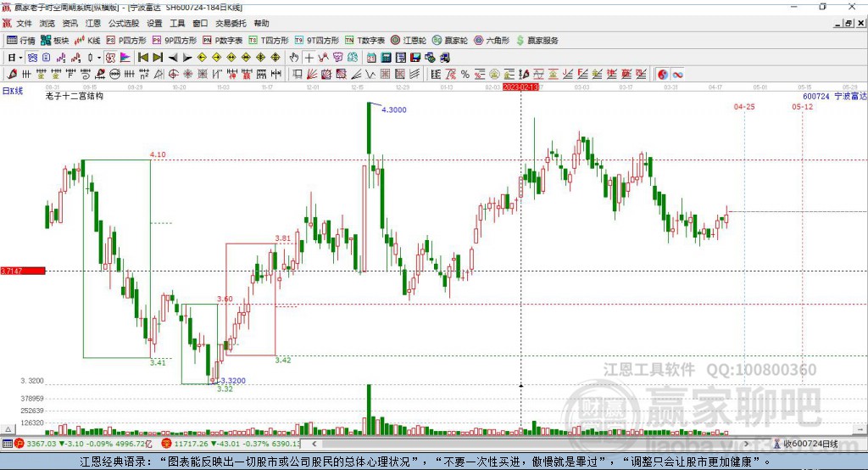Viewport: 868px width, 470px height.
Task: Jump to first bar with skip-to-start icon
Action: pos(142,58)
